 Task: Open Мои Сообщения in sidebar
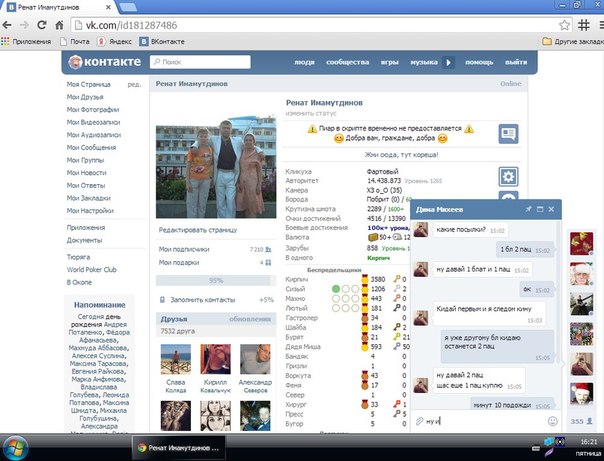coord(91,148)
